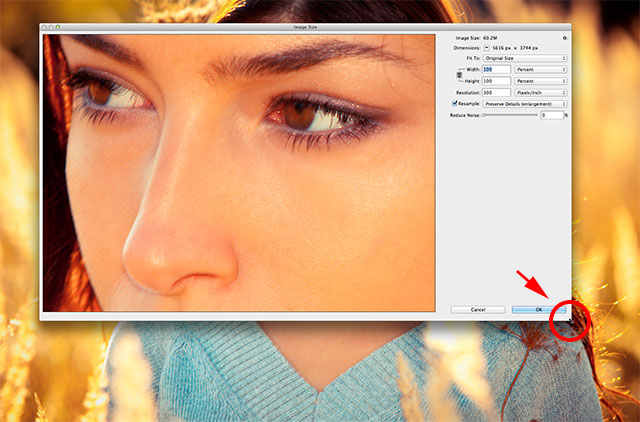This screenshot has width=640, height=422.
Task: Open the Resolution units dropdown
Action: 541,92
